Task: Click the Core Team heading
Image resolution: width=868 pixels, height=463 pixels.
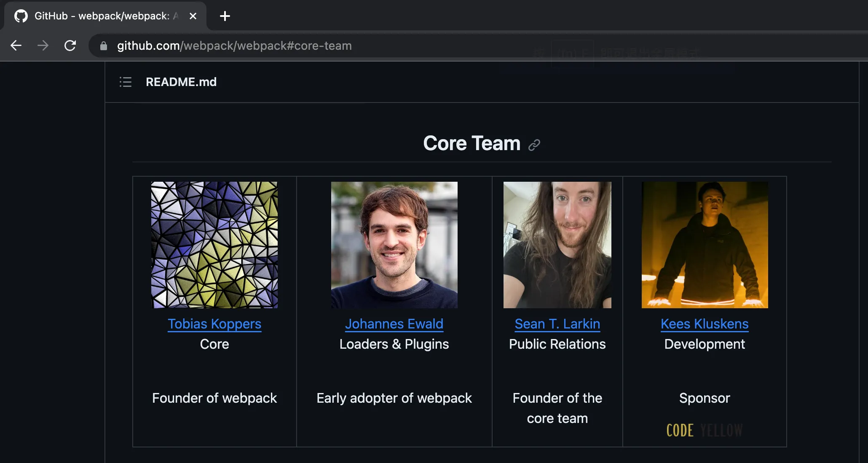Action: [x=472, y=143]
